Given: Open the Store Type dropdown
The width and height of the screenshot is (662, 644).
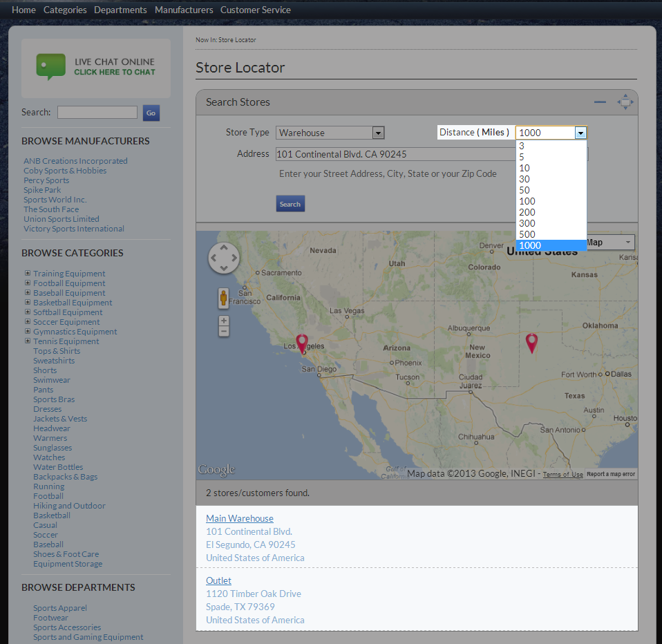Looking at the screenshot, I should click(x=377, y=133).
